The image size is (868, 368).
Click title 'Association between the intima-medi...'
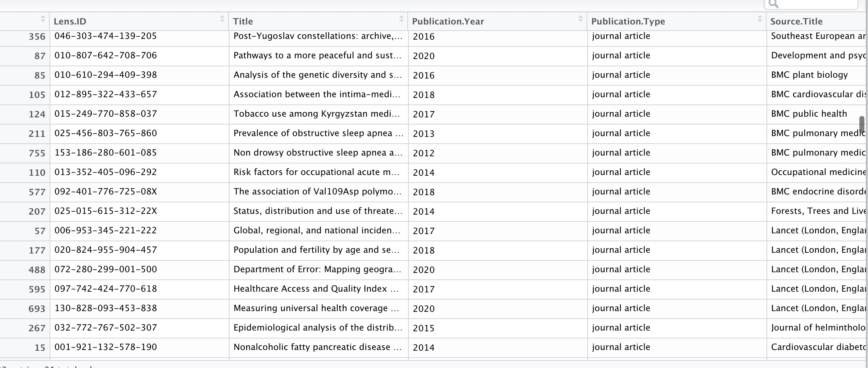click(317, 94)
